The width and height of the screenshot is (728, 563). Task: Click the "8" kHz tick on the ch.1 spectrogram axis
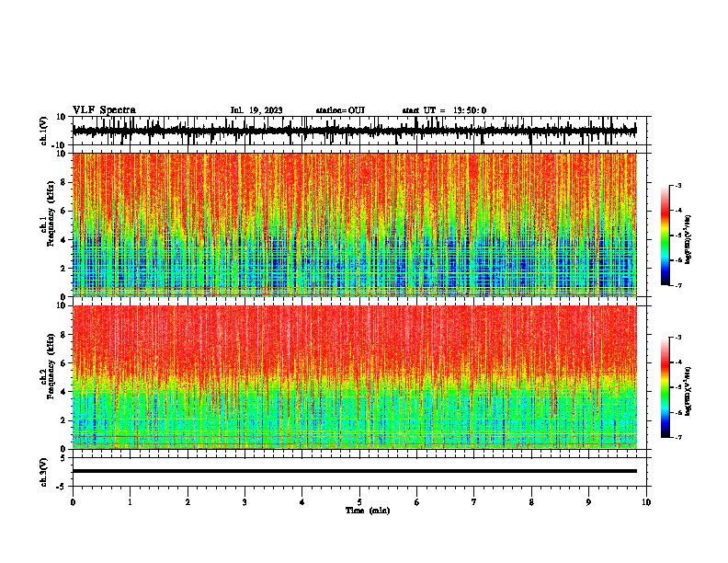(63, 182)
